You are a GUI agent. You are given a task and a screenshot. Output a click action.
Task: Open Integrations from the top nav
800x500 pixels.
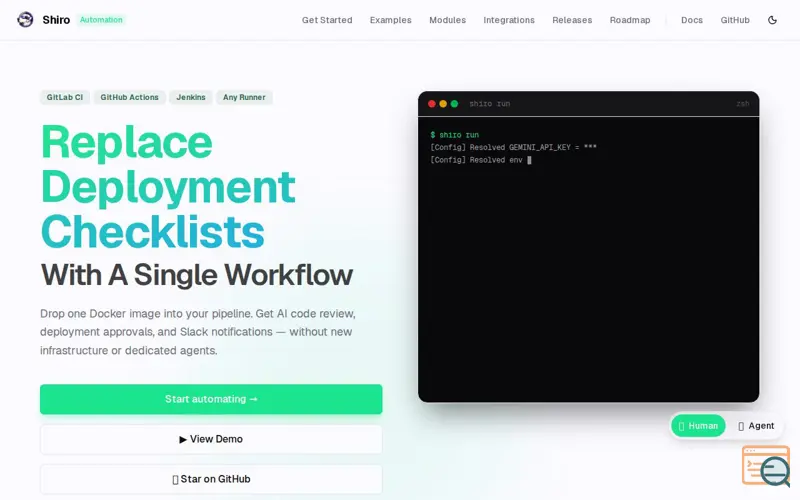click(x=509, y=20)
